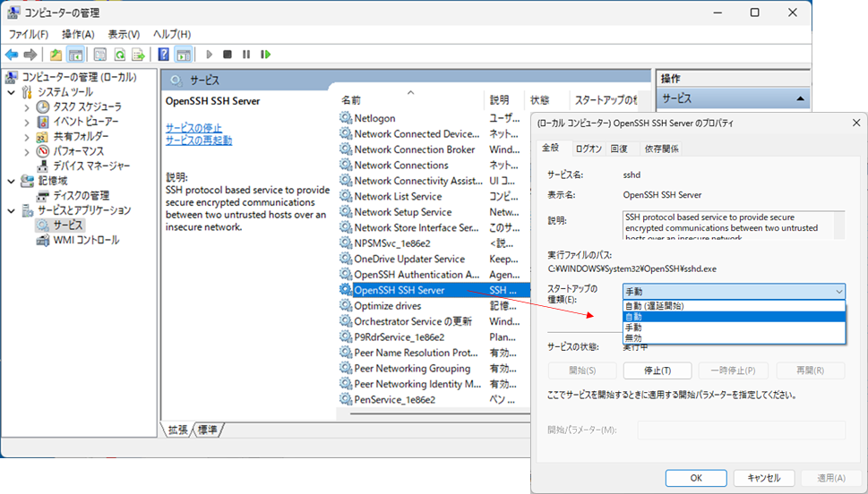
Task: Click the Refresh toolbar icon
Action: (118, 55)
